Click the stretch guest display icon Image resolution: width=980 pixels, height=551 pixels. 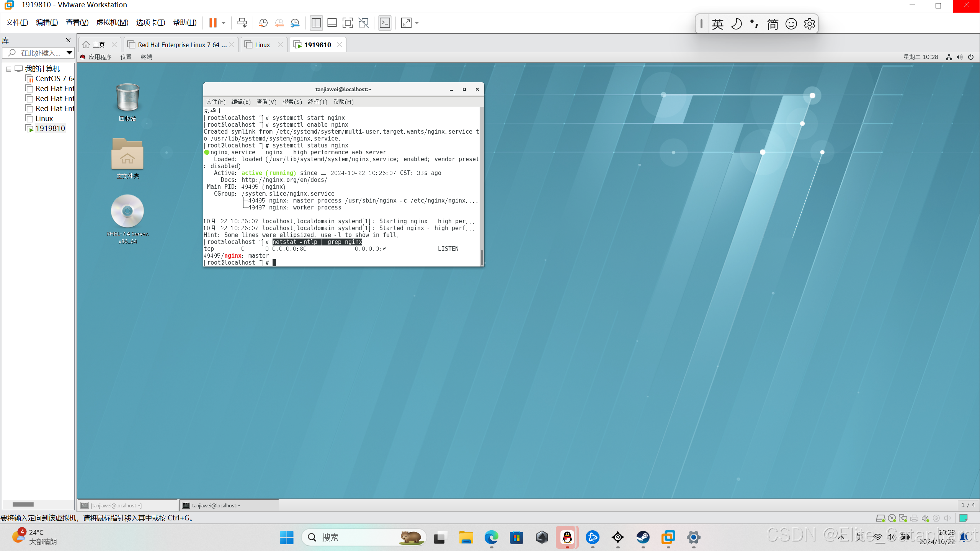coord(406,23)
